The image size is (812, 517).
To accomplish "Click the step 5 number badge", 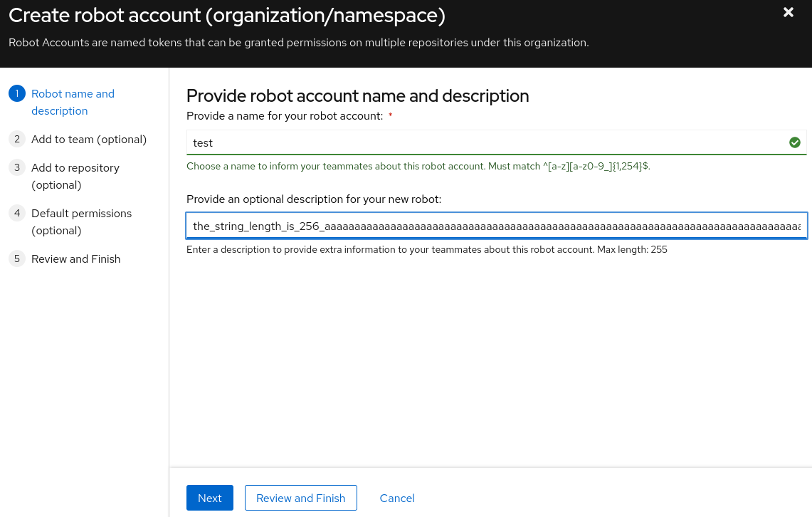I will tap(17, 259).
